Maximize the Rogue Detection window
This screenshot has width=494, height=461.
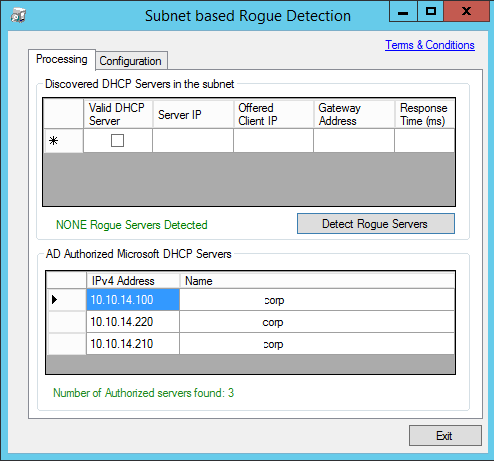[x=430, y=12]
